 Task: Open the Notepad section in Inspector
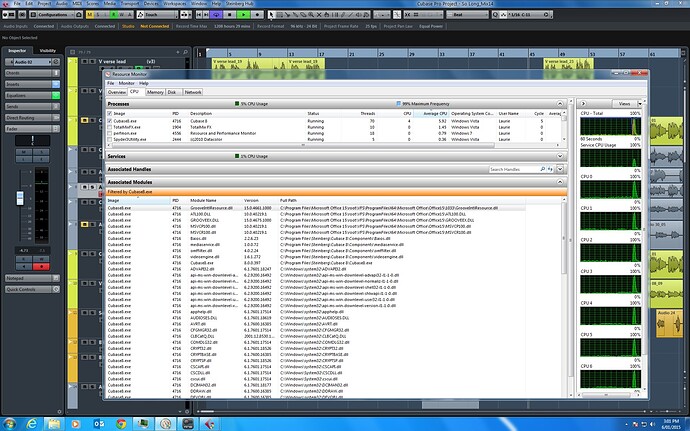click(33, 278)
